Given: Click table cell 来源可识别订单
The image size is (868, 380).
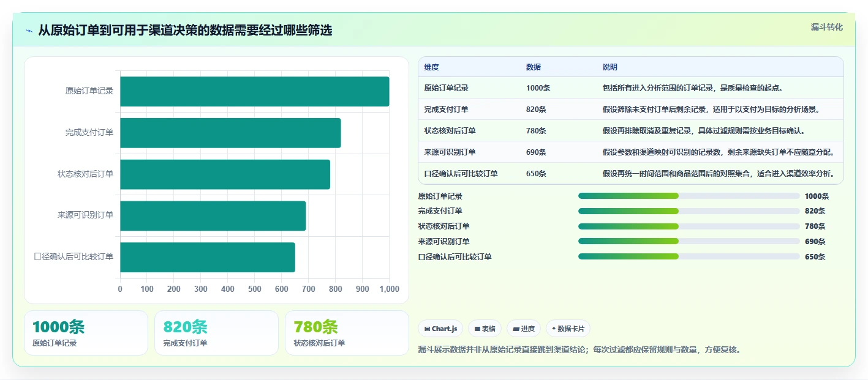Looking at the screenshot, I should coord(450,152).
